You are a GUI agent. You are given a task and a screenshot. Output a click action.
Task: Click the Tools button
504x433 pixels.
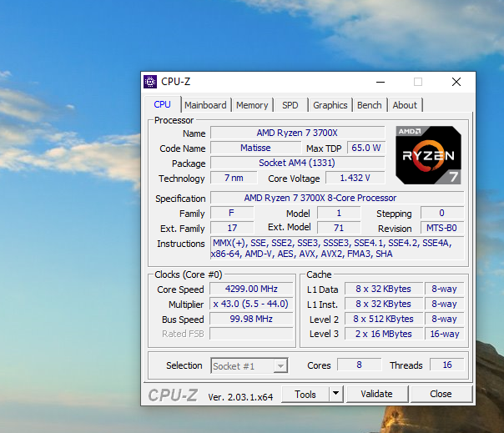click(x=305, y=394)
